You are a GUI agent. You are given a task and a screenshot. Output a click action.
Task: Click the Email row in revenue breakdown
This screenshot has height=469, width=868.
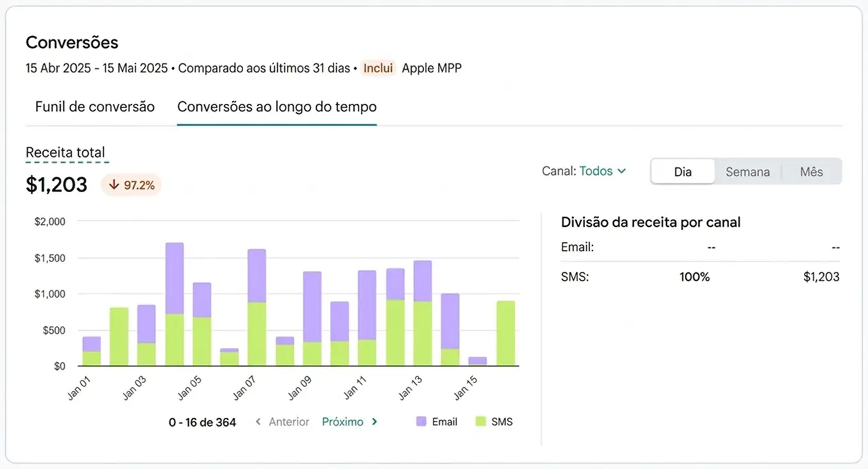click(698, 247)
